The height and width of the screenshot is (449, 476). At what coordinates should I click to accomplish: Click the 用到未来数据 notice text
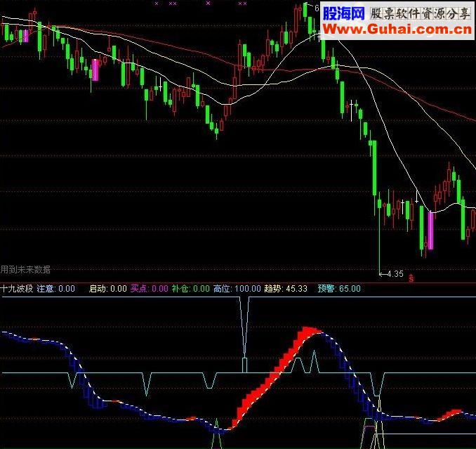pyautogui.click(x=25, y=269)
